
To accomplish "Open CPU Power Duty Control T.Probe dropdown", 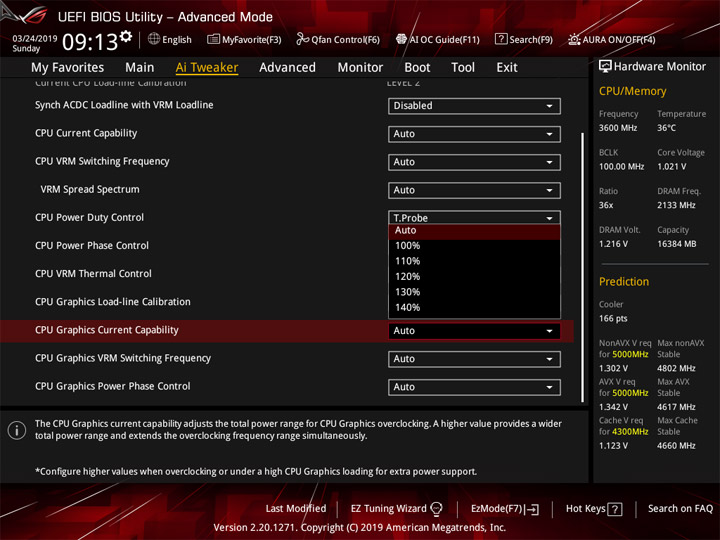I will click(474, 218).
